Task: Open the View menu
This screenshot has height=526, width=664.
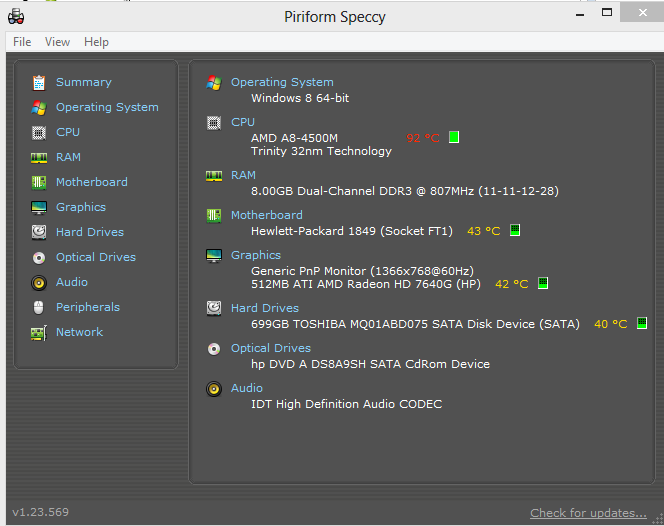Action: [57, 42]
